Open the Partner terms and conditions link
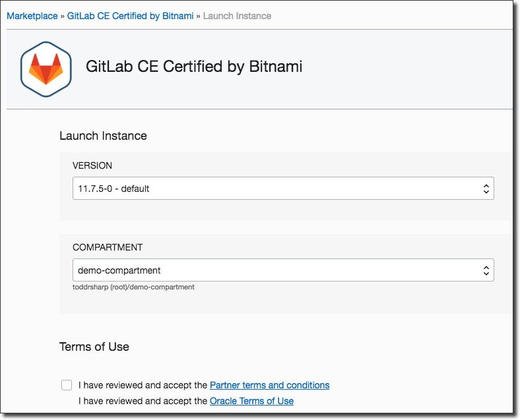 coord(269,385)
